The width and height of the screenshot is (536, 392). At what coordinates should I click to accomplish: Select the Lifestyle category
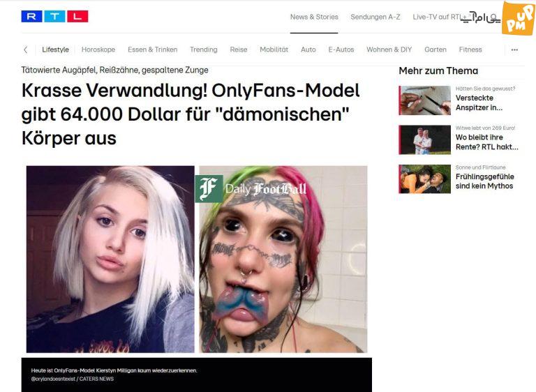pos(55,50)
